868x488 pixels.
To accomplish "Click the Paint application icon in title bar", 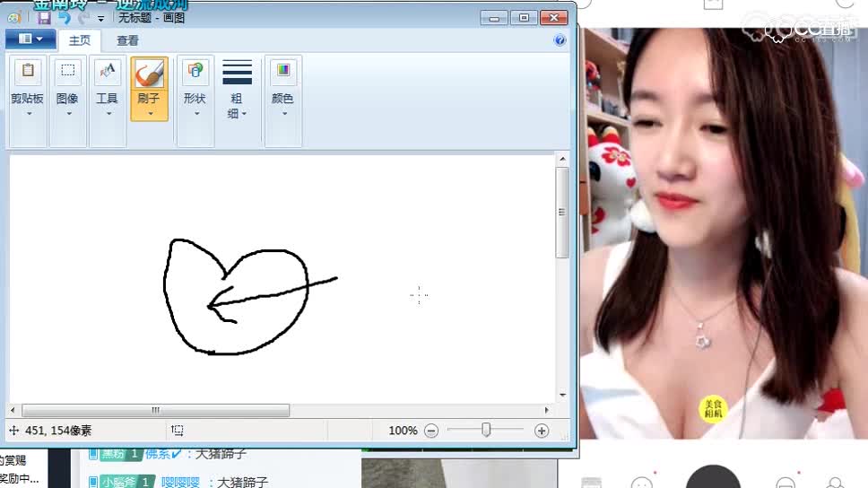I will (x=13, y=18).
